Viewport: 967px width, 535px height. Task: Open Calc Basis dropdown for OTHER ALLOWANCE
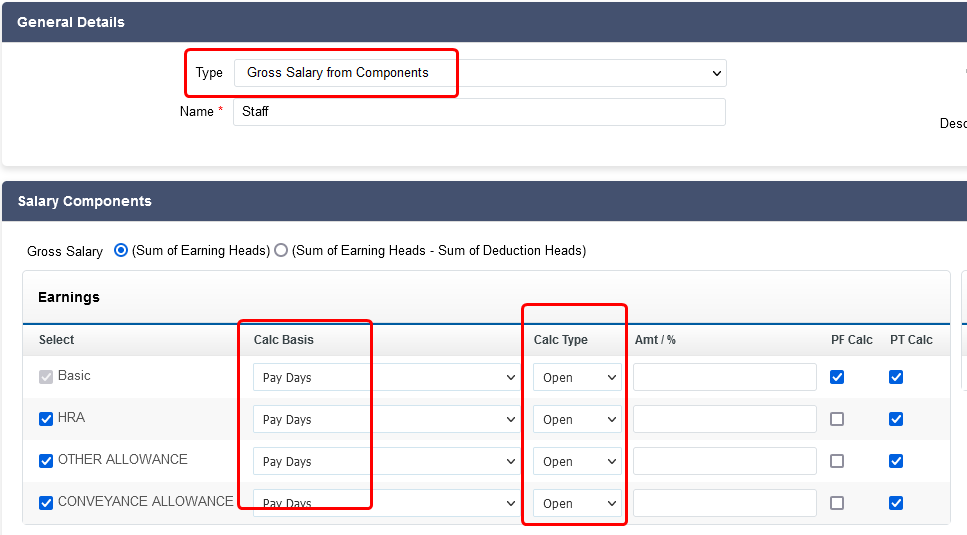(x=386, y=461)
